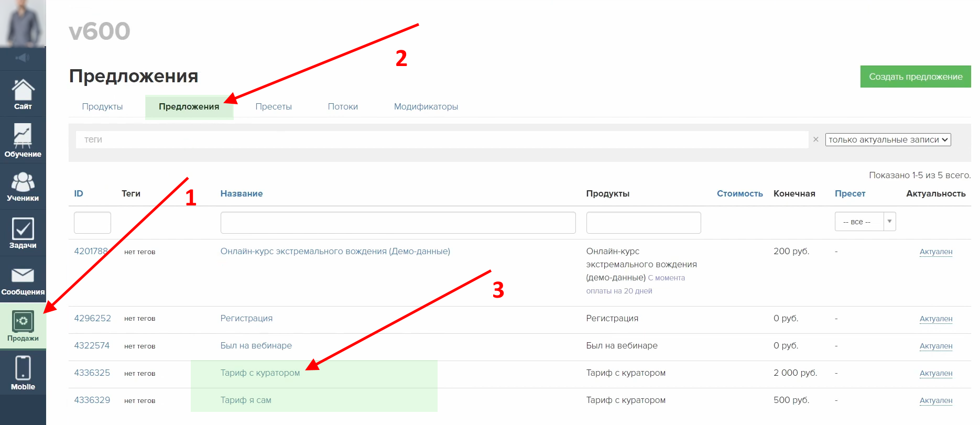Open the 'Тариф с куратором' offer link
Viewport: 980px width, 425px height.
click(x=260, y=373)
